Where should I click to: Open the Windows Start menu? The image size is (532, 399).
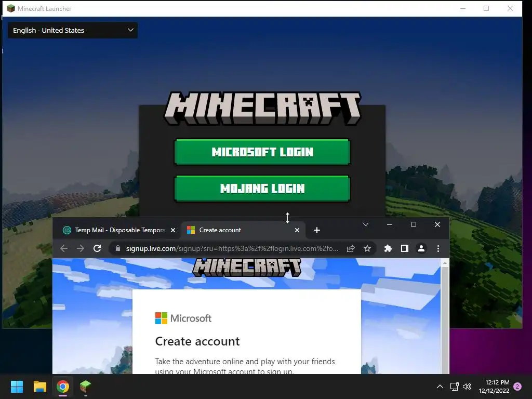point(17,387)
